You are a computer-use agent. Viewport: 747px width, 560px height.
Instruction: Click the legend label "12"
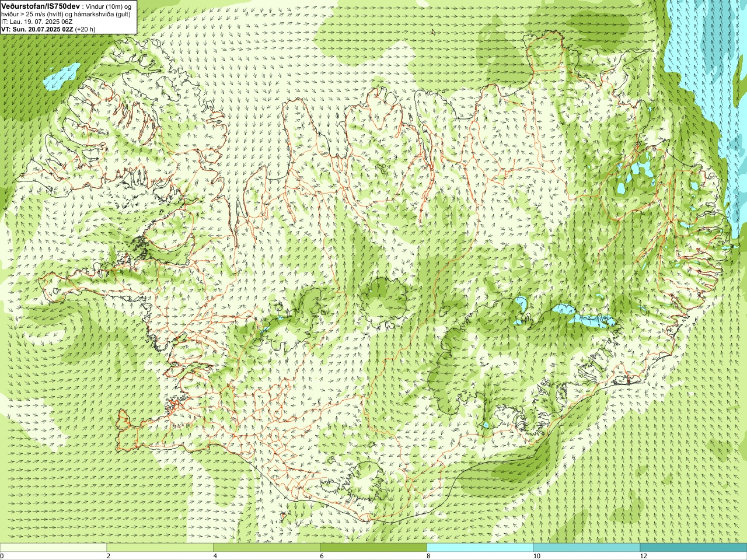click(644, 556)
